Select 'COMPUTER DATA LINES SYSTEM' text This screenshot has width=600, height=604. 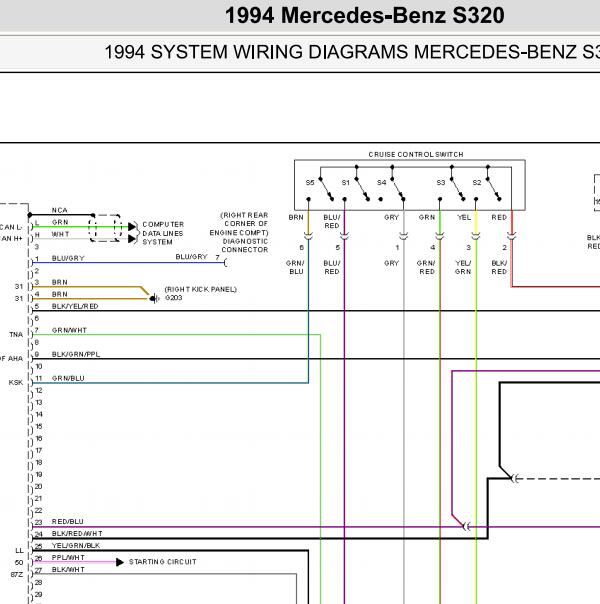click(x=163, y=233)
